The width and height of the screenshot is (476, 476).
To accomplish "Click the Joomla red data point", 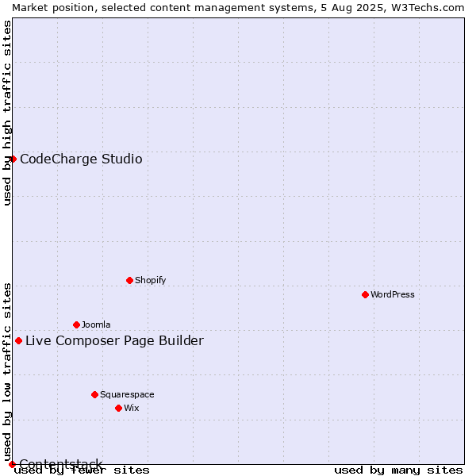I will tap(76, 324).
